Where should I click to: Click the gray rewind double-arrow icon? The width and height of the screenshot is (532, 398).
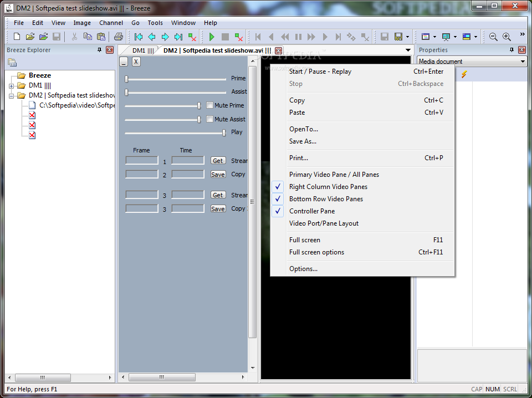point(285,37)
